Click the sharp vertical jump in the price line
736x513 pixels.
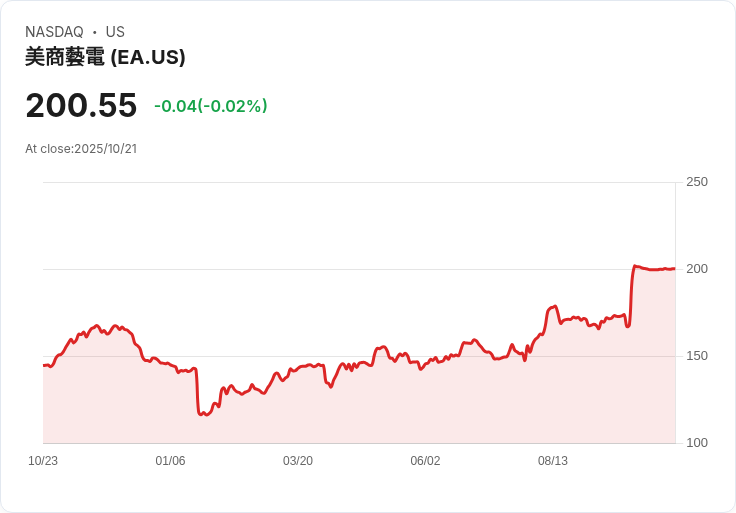[631, 295]
